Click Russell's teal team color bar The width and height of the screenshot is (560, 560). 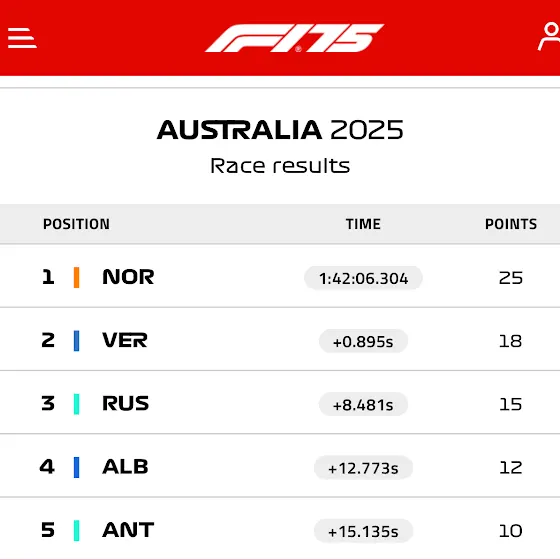[x=76, y=404]
